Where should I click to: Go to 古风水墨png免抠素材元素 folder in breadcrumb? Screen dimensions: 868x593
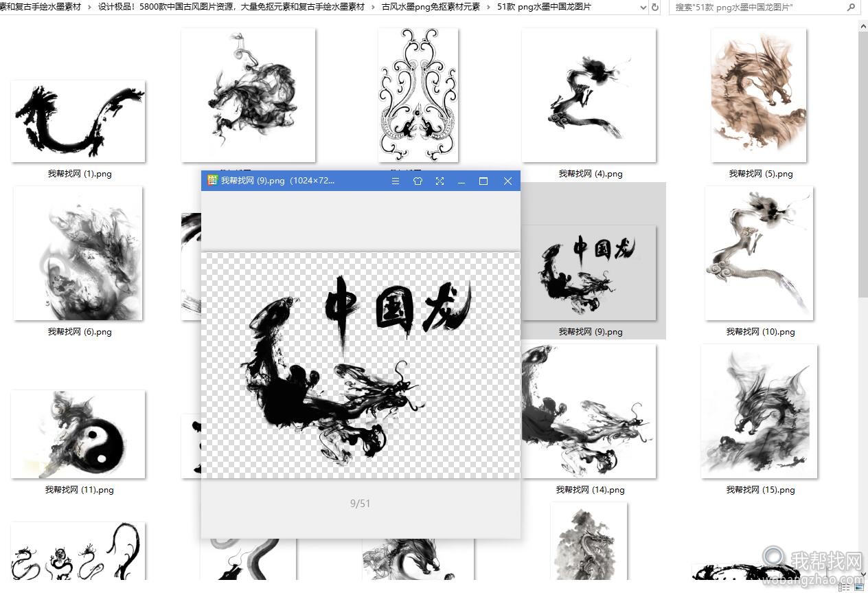pyautogui.click(x=431, y=7)
